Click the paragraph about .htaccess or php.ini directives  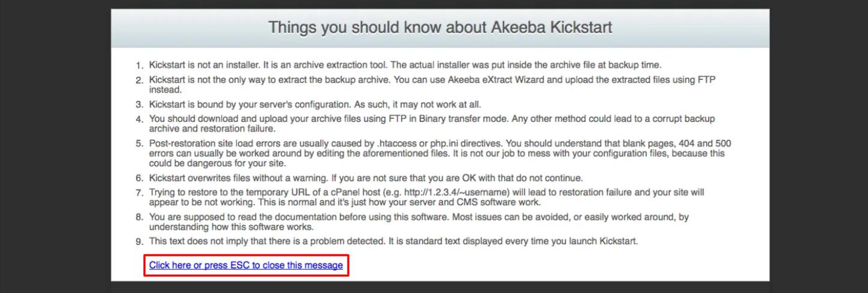[x=440, y=153]
